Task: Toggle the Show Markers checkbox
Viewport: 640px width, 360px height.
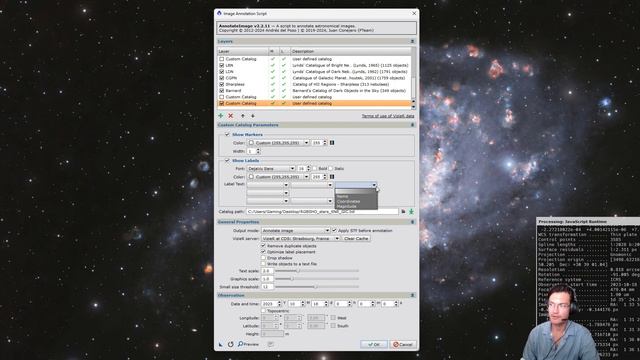Action: pyautogui.click(x=227, y=134)
